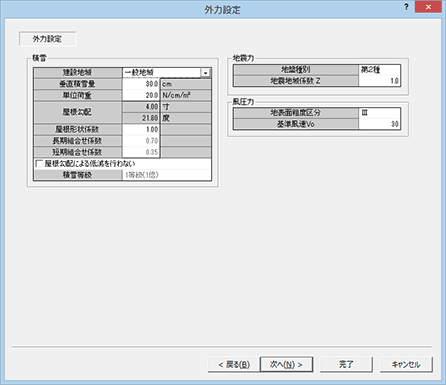The image size is (446, 385).
Task: Click the cm unit cell
Action: click(x=186, y=84)
